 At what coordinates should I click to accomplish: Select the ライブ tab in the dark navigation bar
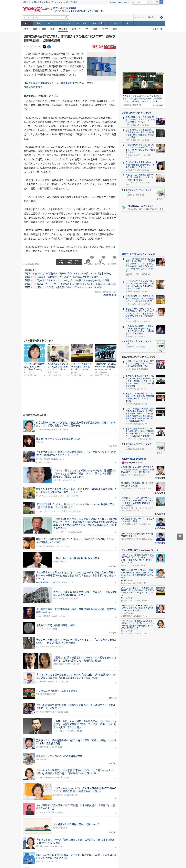tap(49, 24)
